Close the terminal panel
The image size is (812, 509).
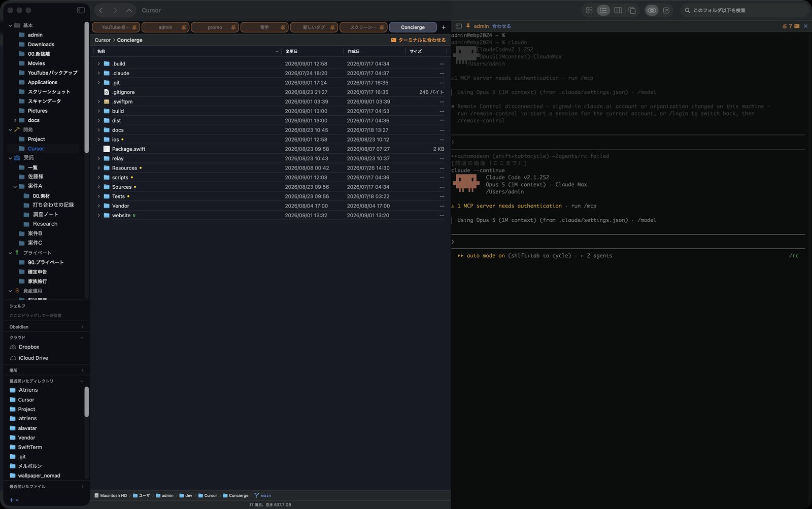coord(805,26)
